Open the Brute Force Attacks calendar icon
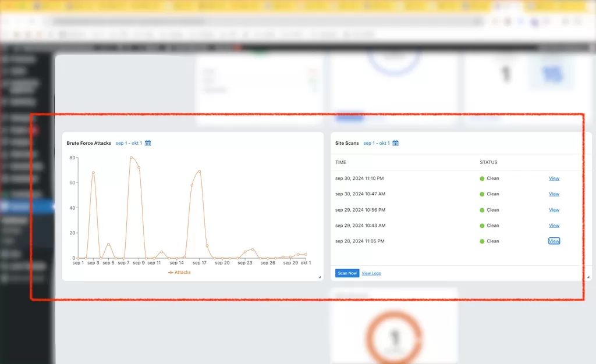 (x=148, y=143)
